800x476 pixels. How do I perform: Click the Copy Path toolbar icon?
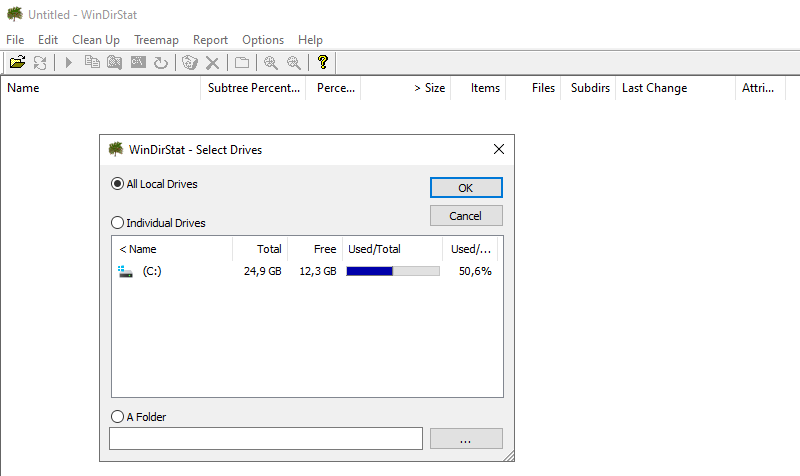[92, 62]
